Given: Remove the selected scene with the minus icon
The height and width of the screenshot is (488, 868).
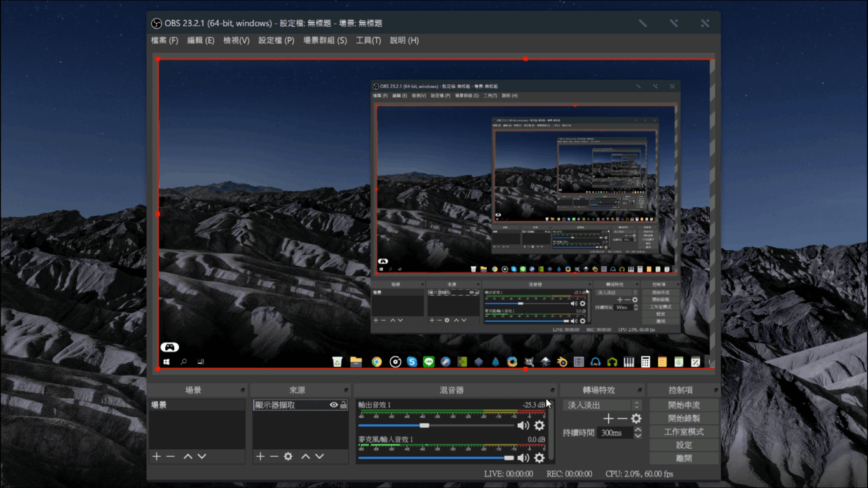Looking at the screenshot, I should tap(170, 456).
